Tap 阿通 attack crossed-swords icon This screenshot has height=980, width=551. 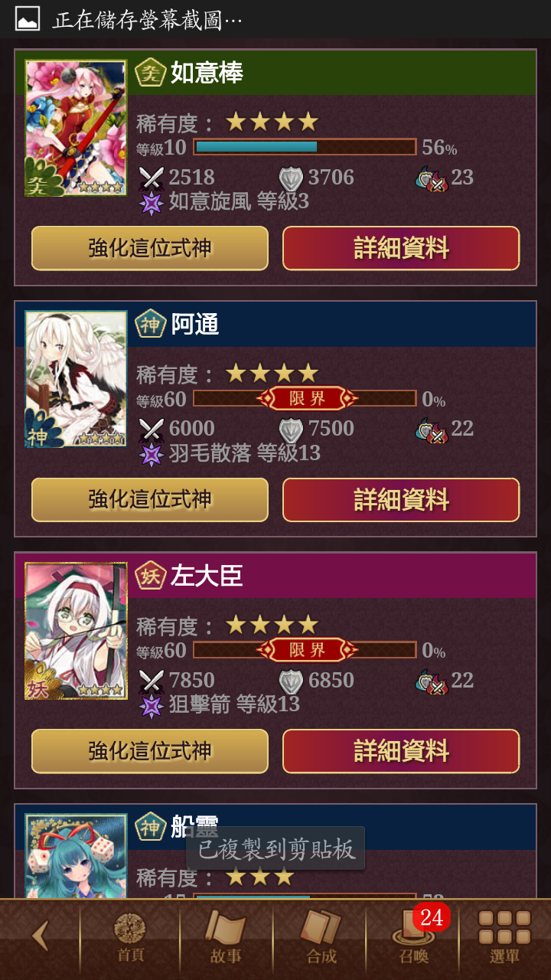pyautogui.click(x=151, y=430)
